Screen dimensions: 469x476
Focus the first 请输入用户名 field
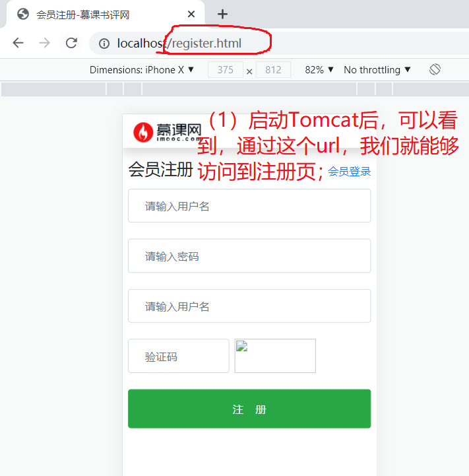(249, 206)
